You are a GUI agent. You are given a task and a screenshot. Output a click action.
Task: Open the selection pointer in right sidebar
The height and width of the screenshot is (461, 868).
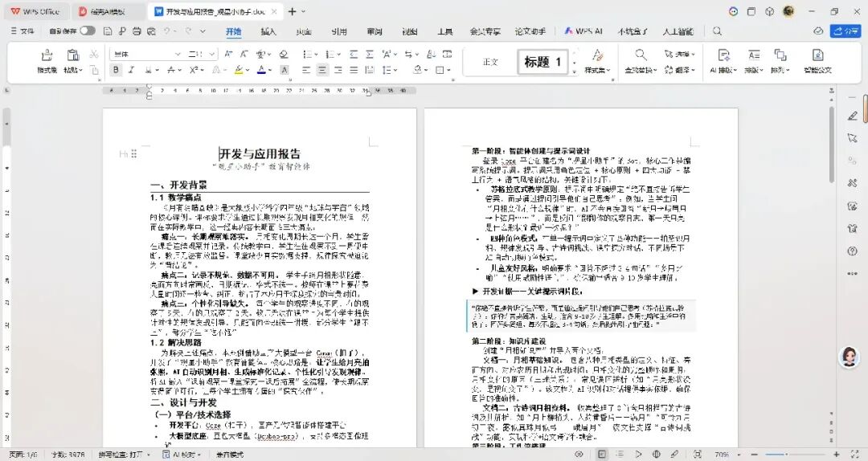[853, 138]
